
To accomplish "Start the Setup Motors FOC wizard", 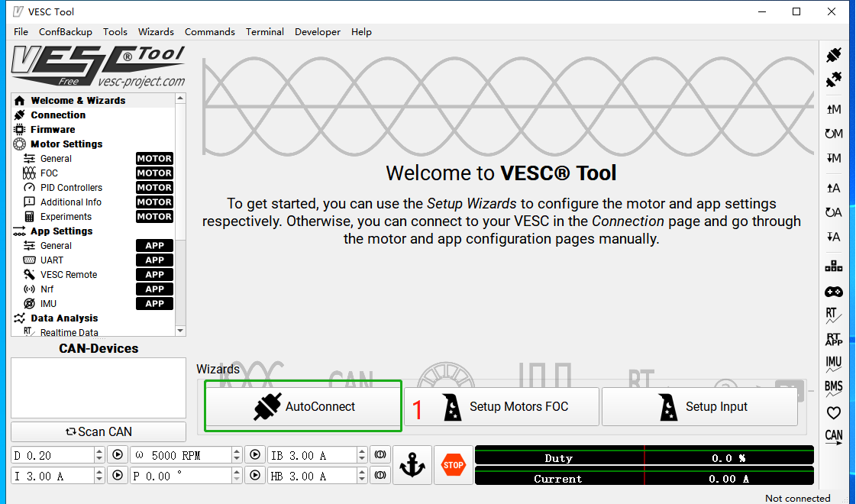I will click(502, 406).
